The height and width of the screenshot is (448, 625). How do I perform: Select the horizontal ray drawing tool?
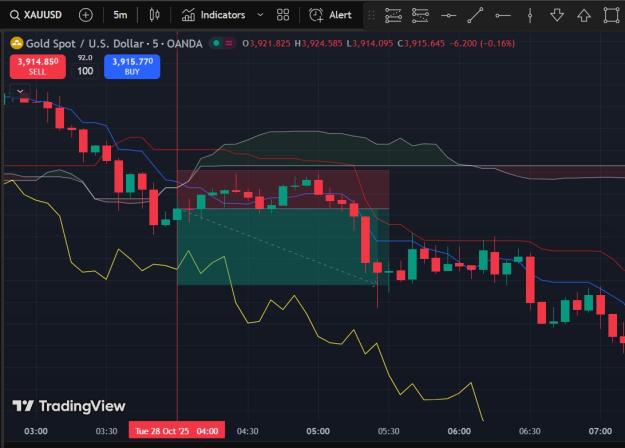tap(503, 16)
